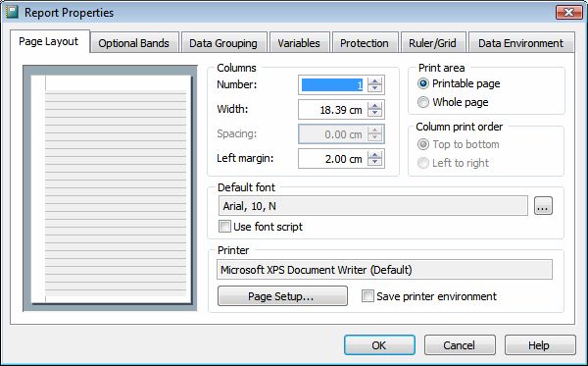Image resolution: width=588 pixels, height=366 pixels.
Task: Open the Ruler/Grid tab
Action: 433,43
